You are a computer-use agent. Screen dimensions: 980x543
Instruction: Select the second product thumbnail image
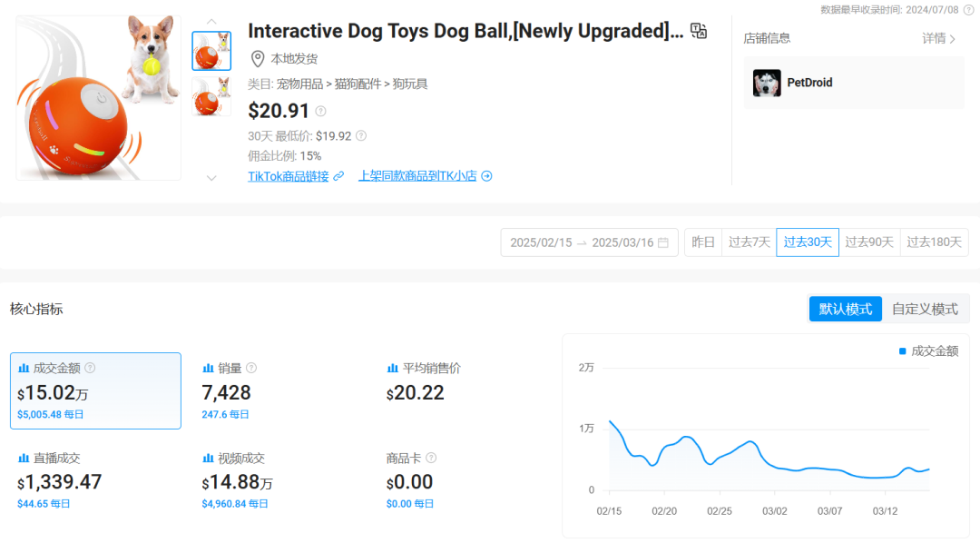click(x=211, y=96)
